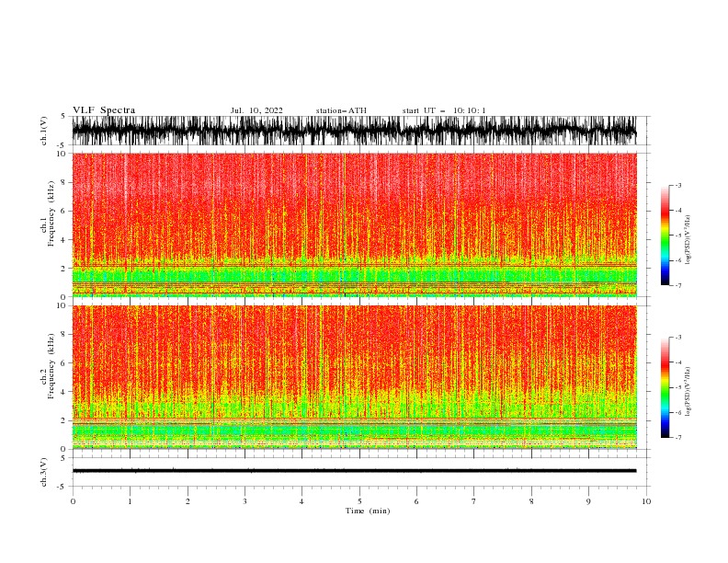The width and height of the screenshot is (728, 563).
Task: Click the time axis tick label '5'
Action: [359, 501]
